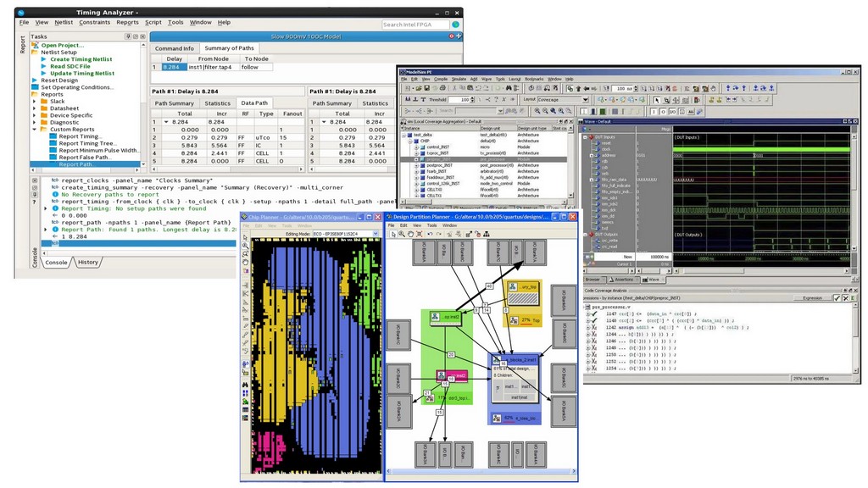The height and width of the screenshot is (488, 868).
Task: Run Update Timing Netlist task
Action: pyautogui.click(x=82, y=73)
